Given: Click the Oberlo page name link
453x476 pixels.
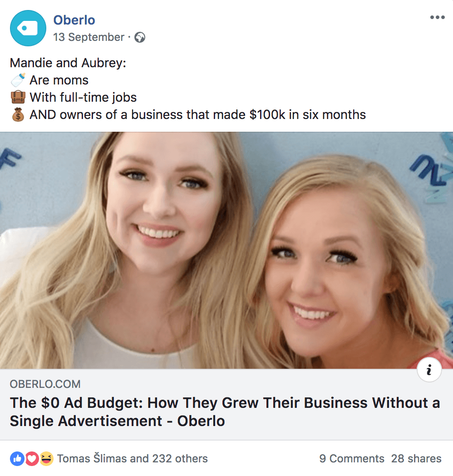Looking at the screenshot, I should (74, 20).
